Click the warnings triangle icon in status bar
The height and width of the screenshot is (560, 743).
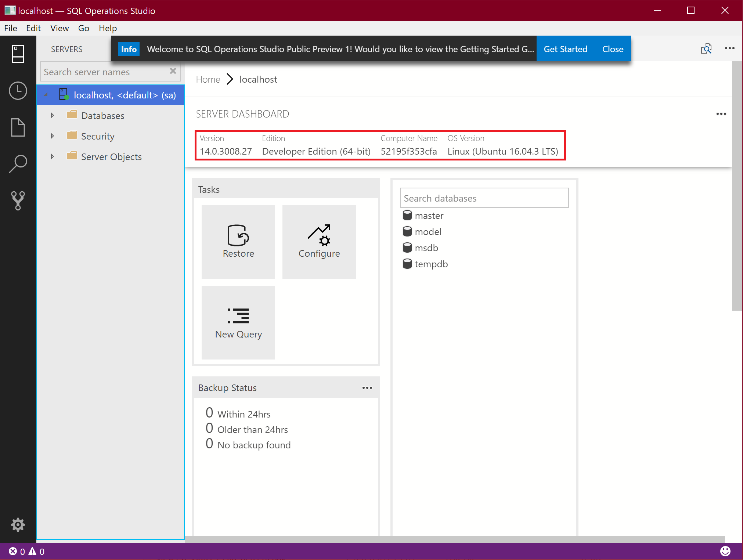(33, 551)
